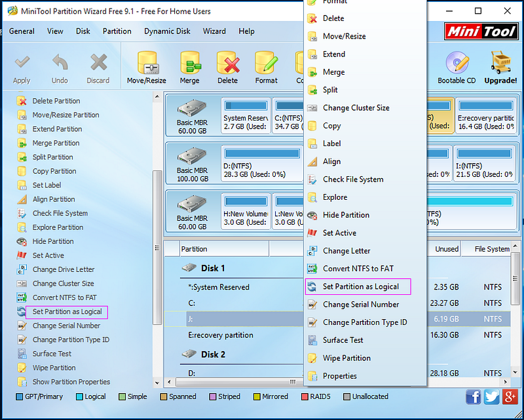Choose Convert NTFS to FAT in context menu
The width and height of the screenshot is (524, 420).
pos(358,269)
